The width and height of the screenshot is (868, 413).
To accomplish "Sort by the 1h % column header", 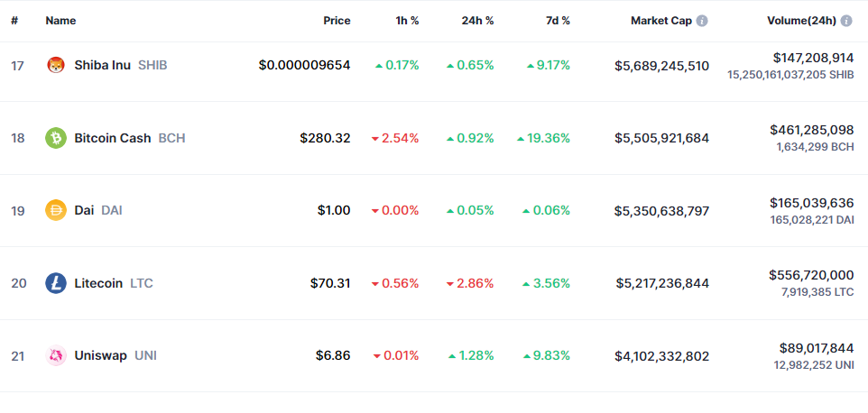I will point(407,20).
